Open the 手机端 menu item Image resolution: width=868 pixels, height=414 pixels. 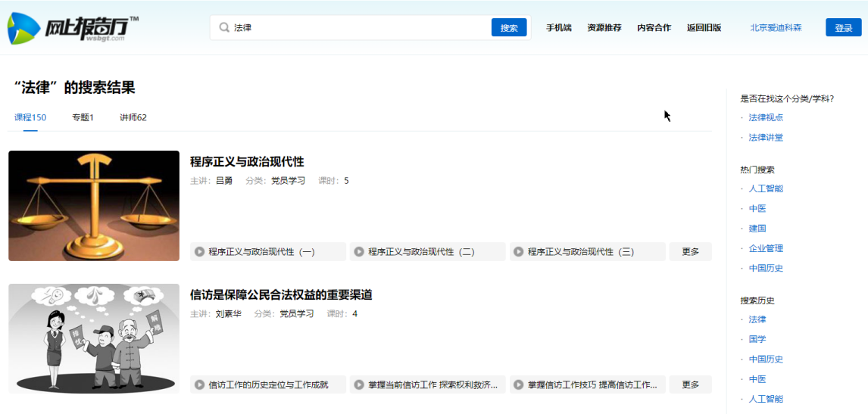(x=558, y=28)
